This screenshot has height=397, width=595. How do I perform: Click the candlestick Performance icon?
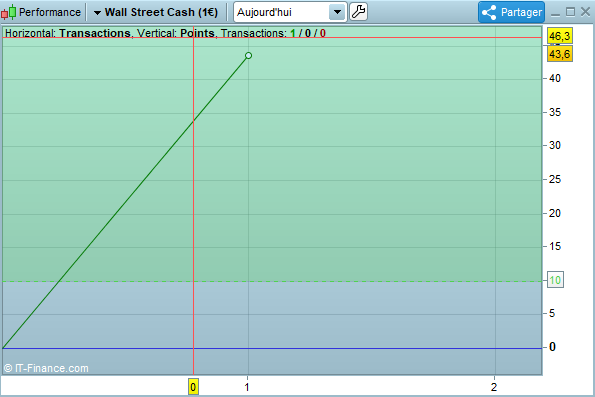pyautogui.click(x=8, y=12)
